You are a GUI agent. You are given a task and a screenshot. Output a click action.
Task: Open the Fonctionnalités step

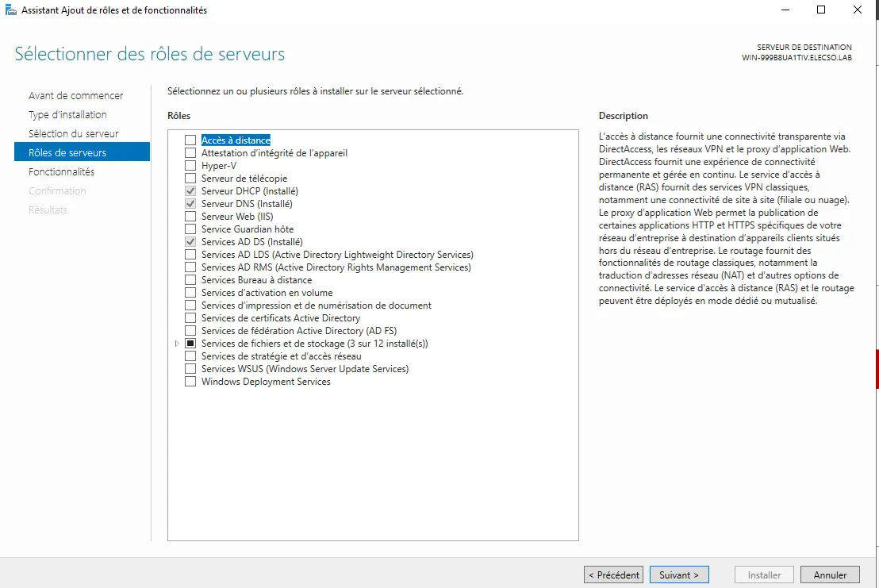[61, 172]
